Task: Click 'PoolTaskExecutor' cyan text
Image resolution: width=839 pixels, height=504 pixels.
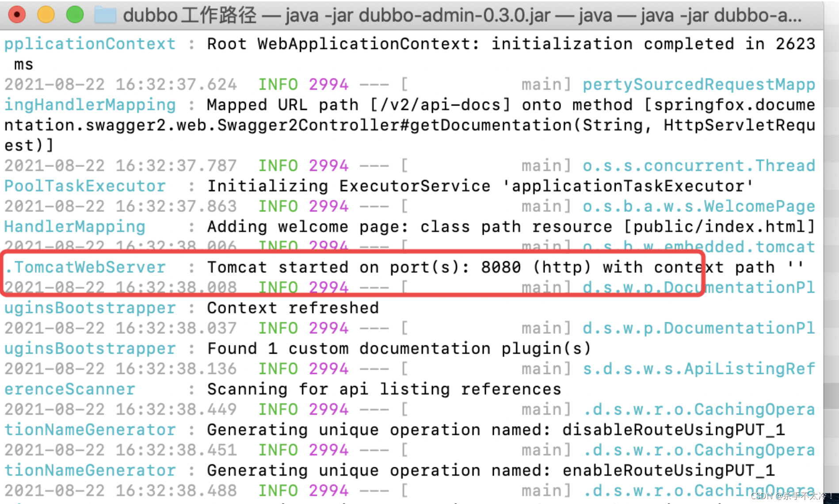Action: click(x=85, y=186)
